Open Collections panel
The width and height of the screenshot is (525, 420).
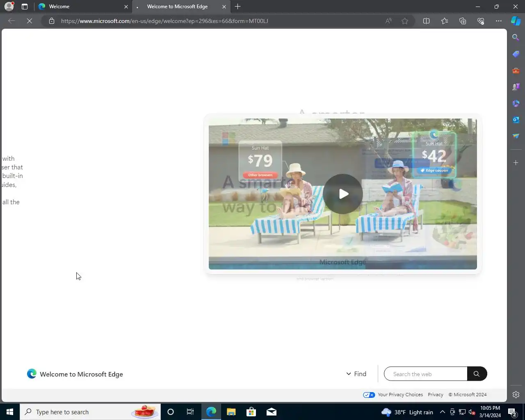point(463,21)
